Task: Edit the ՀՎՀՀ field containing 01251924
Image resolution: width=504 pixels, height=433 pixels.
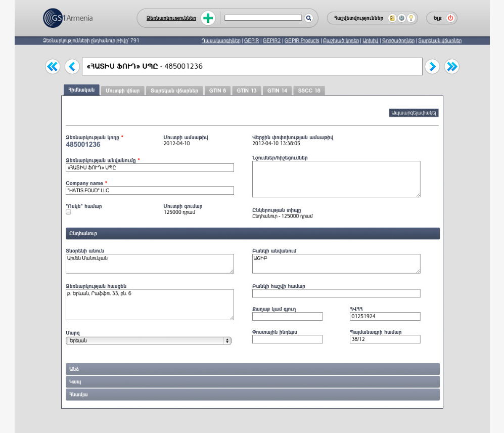Action: pyautogui.click(x=385, y=316)
